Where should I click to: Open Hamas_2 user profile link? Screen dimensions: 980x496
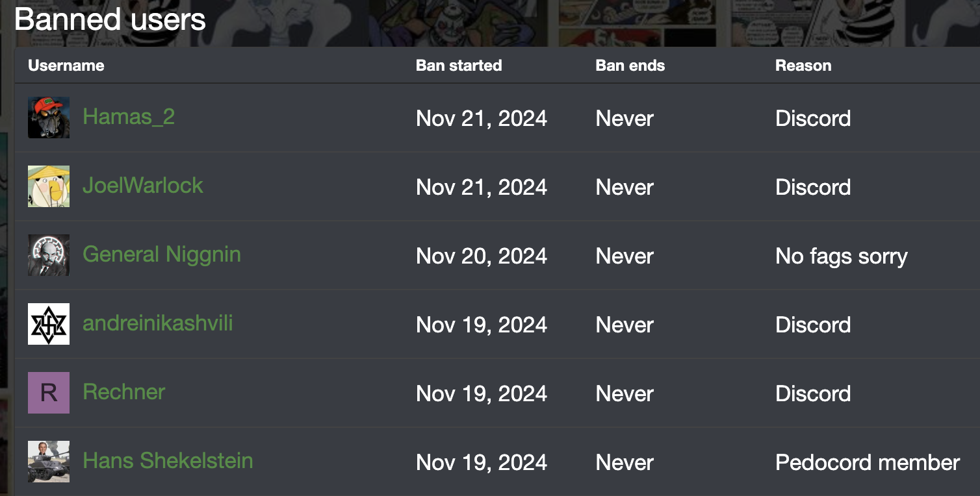(129, 117)
